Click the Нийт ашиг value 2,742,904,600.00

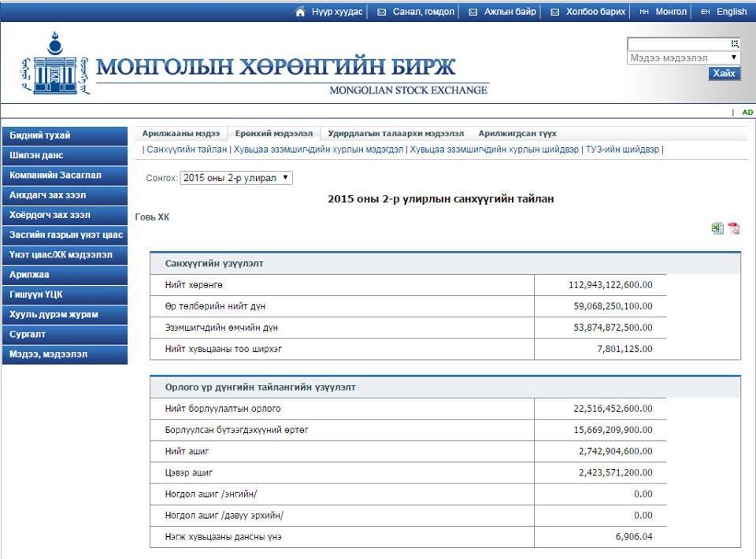click(616, 451)
